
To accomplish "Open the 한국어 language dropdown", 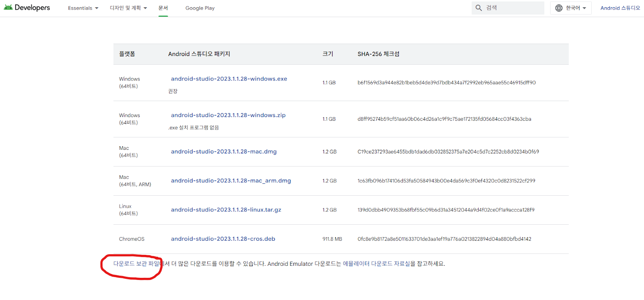I will pos(571,8).
